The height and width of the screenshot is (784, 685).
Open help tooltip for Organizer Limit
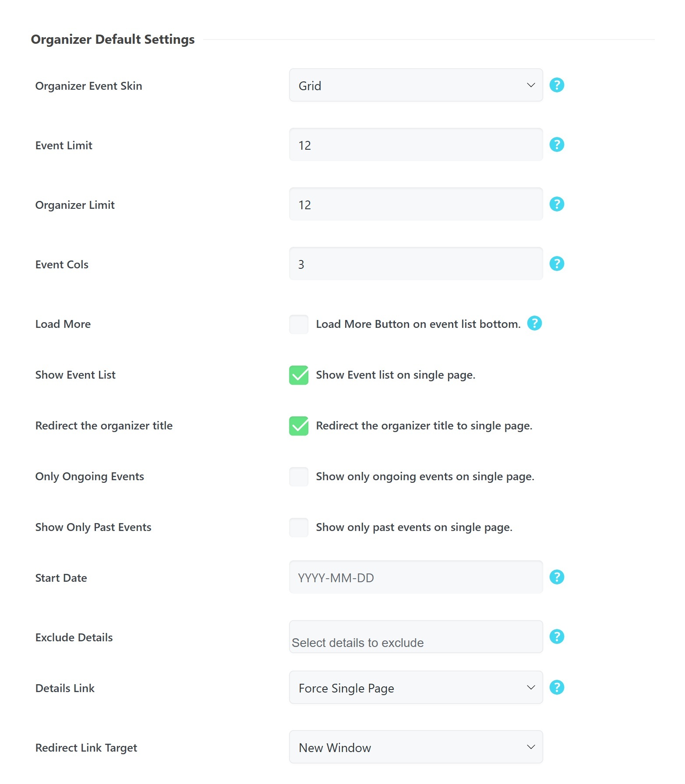pos(557,204)
